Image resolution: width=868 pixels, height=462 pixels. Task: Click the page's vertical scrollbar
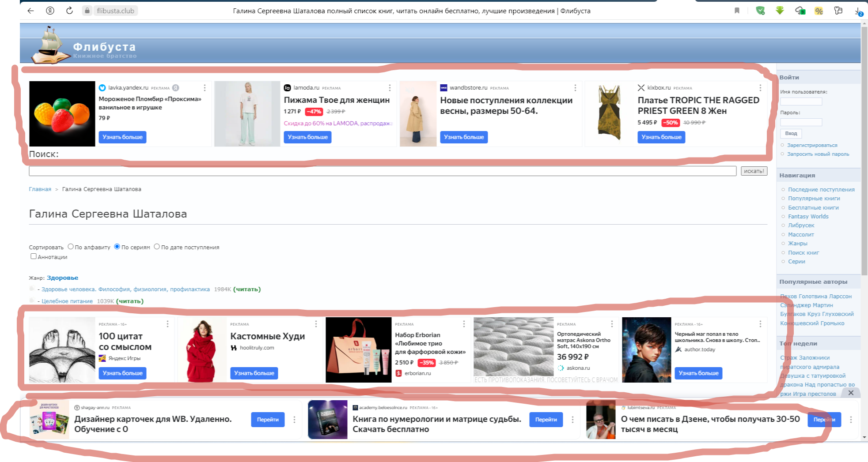[864, 150]
